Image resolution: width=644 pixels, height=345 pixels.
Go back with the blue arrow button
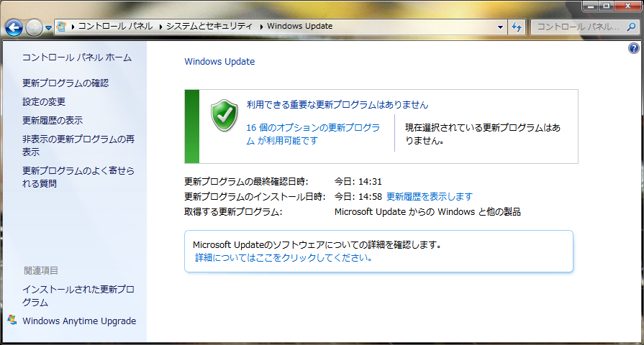point(14,27)
